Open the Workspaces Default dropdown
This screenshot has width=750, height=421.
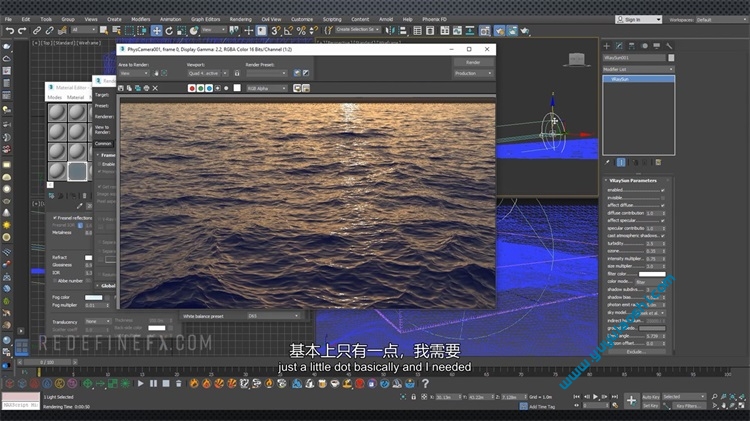point(722,20)
